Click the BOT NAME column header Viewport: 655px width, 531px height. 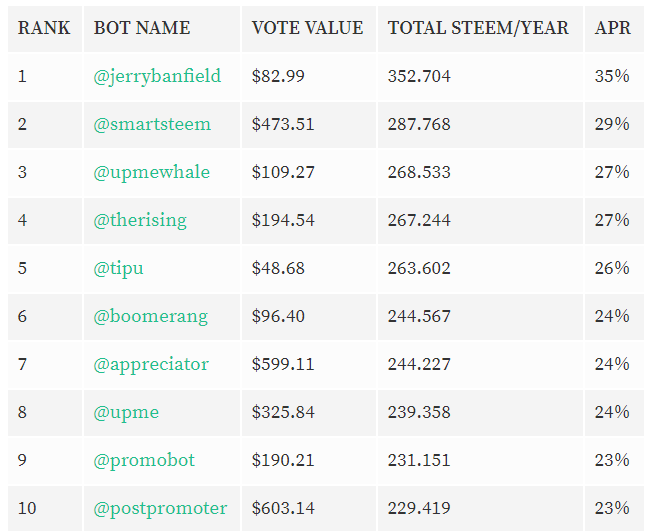[140, 28]
